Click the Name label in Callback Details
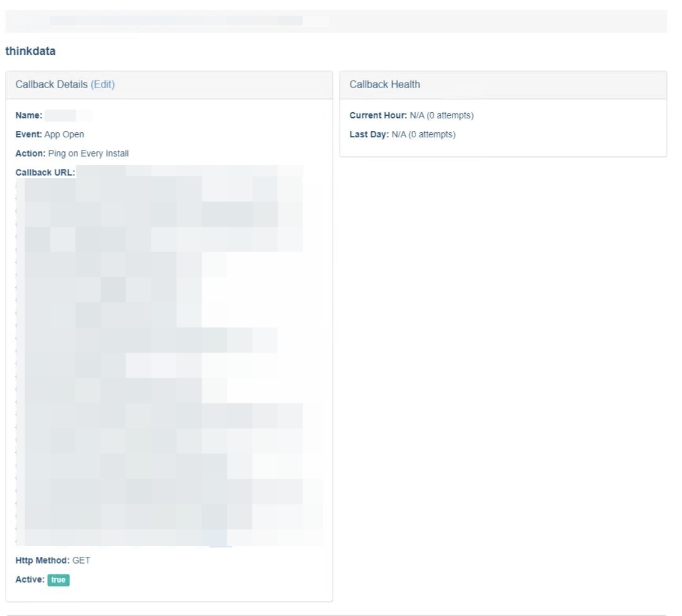 coord(28,115)
